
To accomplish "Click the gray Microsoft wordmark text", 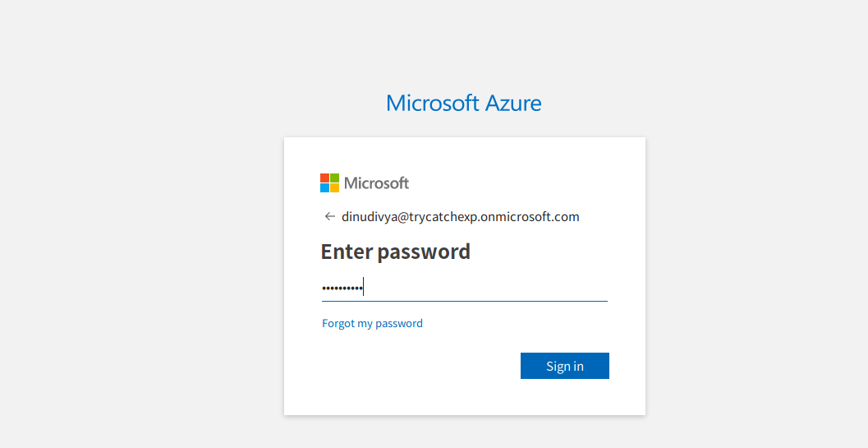I will click(376, 183).
